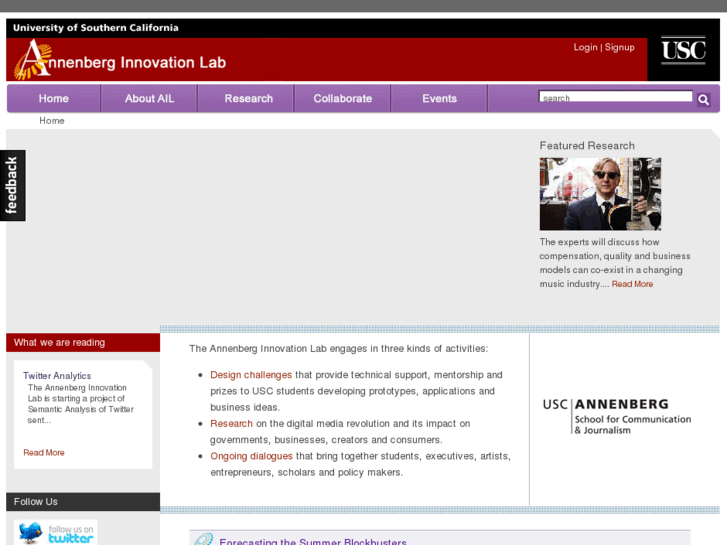Screen dimensions: 727x545
Task: Open the Events menu item
Action: 440,98
